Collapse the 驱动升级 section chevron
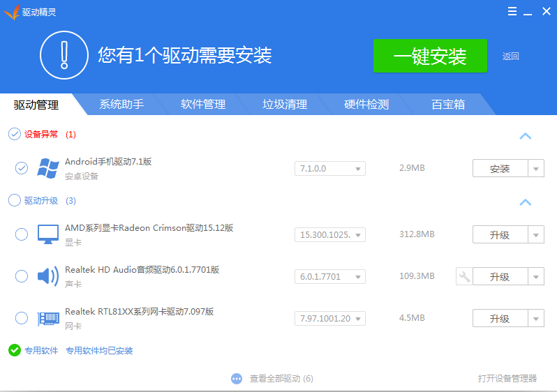 click(x=526, y=202)
